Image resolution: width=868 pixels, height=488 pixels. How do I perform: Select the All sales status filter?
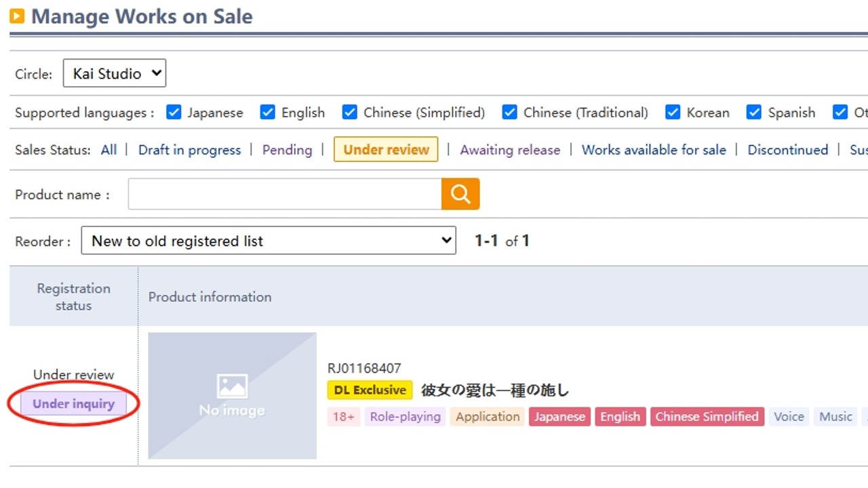pyautogui.click(x=108, y=150)
